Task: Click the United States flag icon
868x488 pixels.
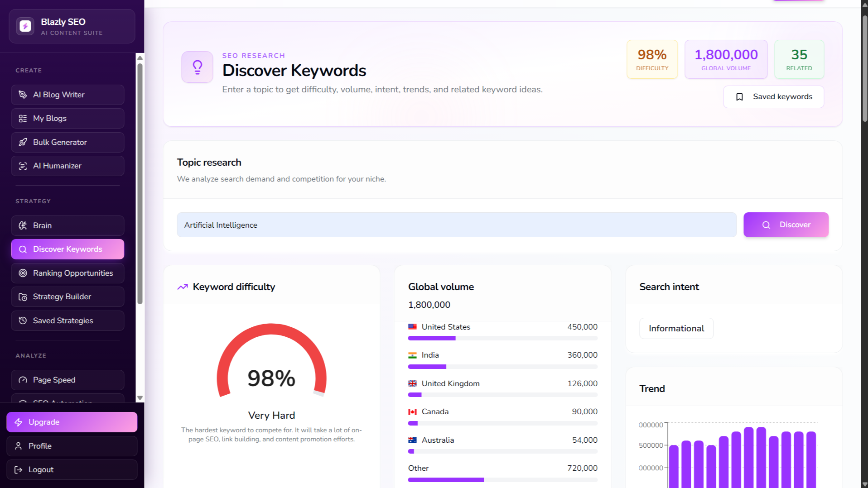Action: click(412, 327)
